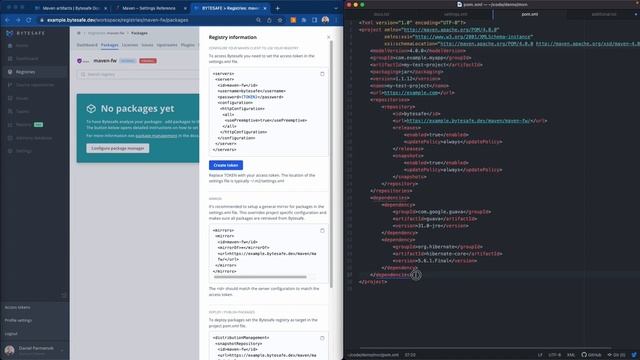Switch to Maven artifacts Bytesafe browser tab

click(x=71, y=8)
